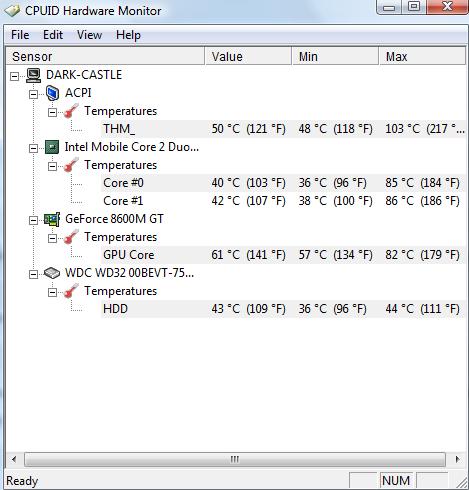Click the WDC hard drive icon

[x=52, y=273]
